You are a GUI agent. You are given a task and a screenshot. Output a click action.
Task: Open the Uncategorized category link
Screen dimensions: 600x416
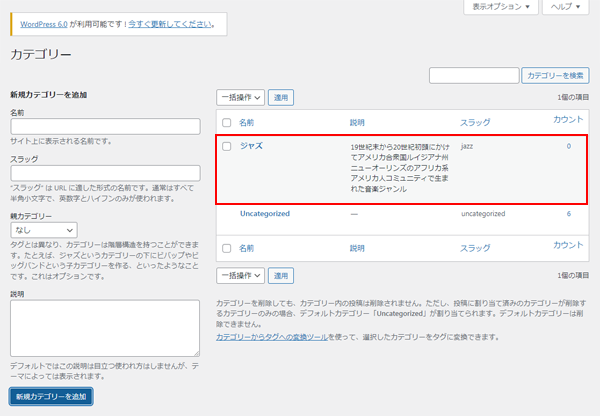pyautogui.click(x=264, y=214)
